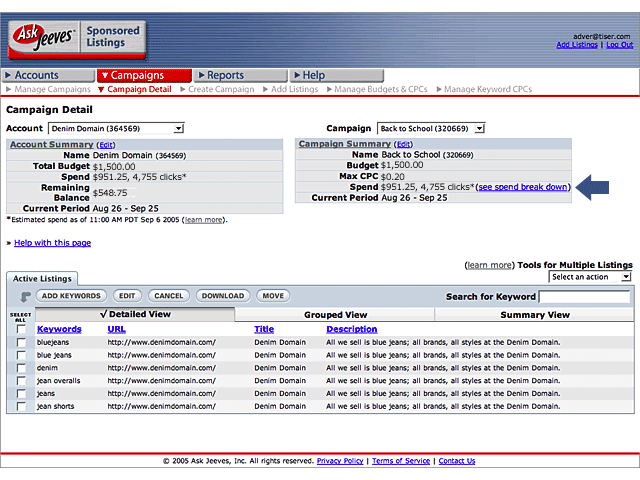This screenshot has height=480, width=640.
Task: Sort by Title column header
Action: click(x=264, y=329)
